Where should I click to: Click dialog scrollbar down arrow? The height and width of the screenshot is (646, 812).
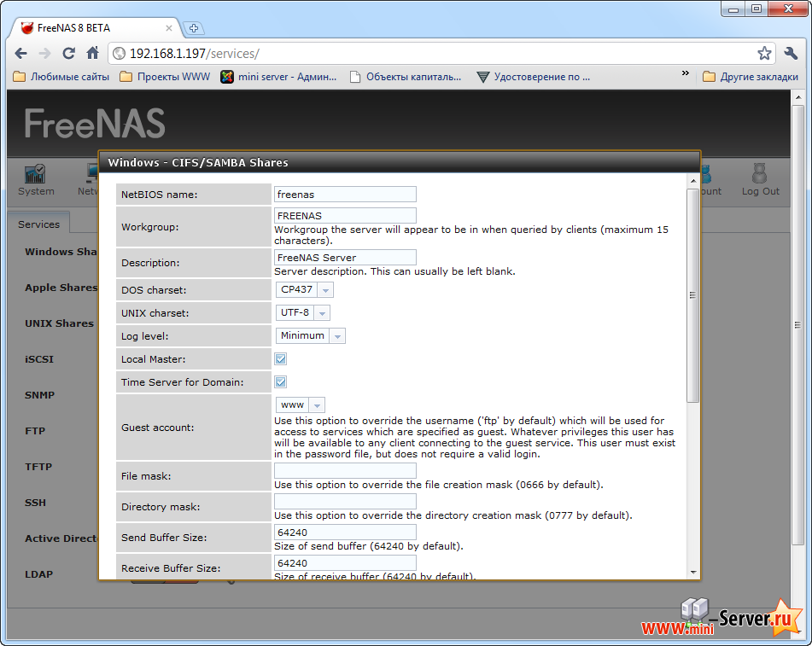[693, 573]
